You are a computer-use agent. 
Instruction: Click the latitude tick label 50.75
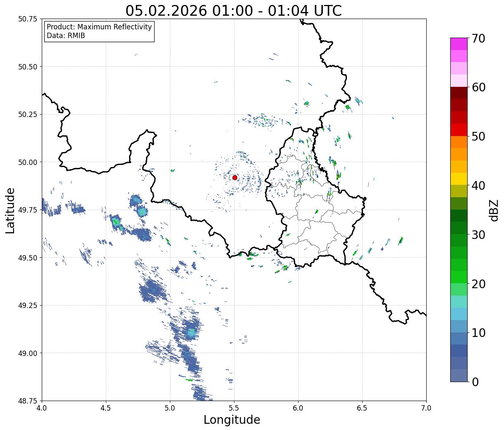coord(27,19)
